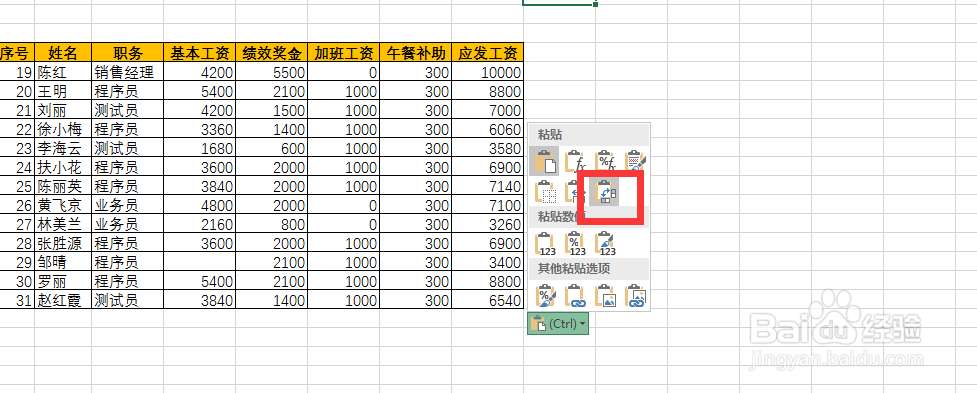Select Paste Formulas (fx) icon

click(575, 161)
